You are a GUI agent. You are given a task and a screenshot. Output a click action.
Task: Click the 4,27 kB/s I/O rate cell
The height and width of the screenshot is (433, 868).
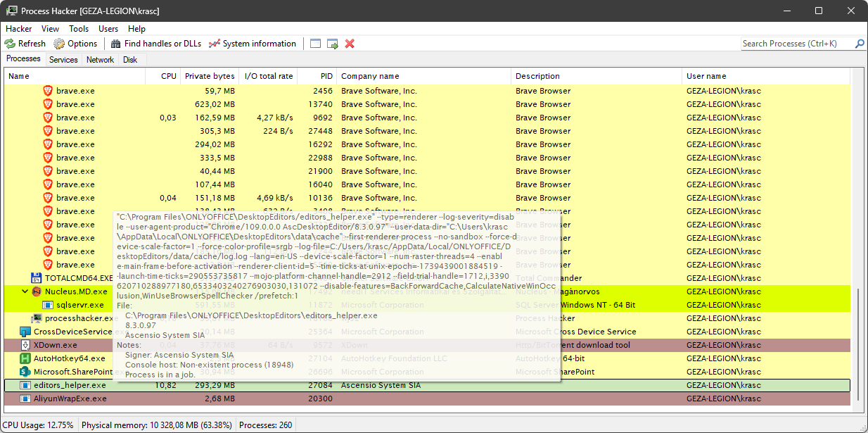click(x=274, y=118)
